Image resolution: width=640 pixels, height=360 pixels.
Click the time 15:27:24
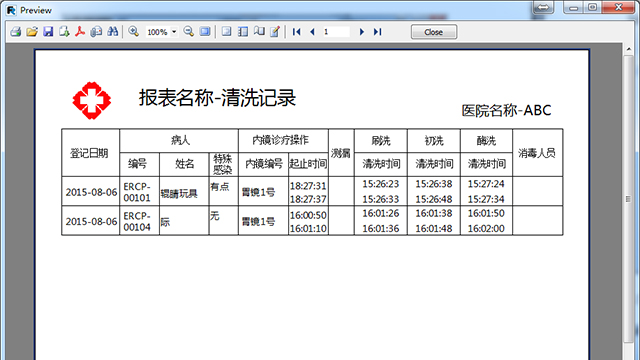click(x=486, y=184)
